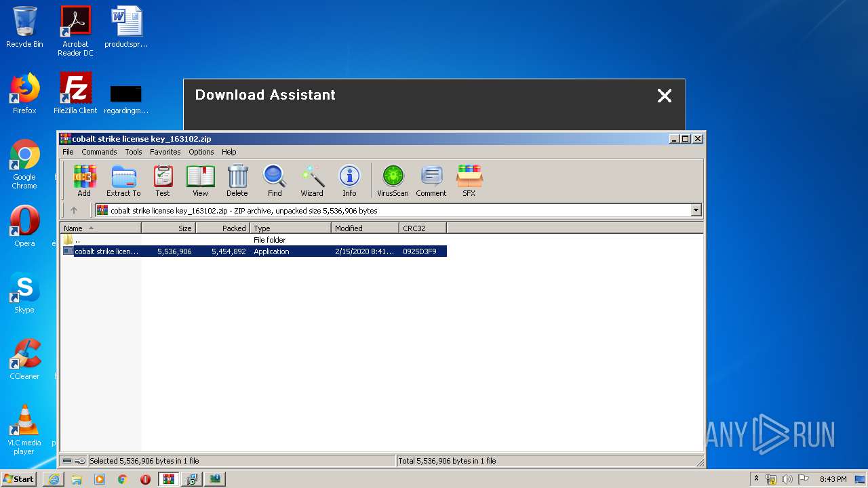Click the archive path address field
Screen dimensions: 868x488
click(393, 210)
